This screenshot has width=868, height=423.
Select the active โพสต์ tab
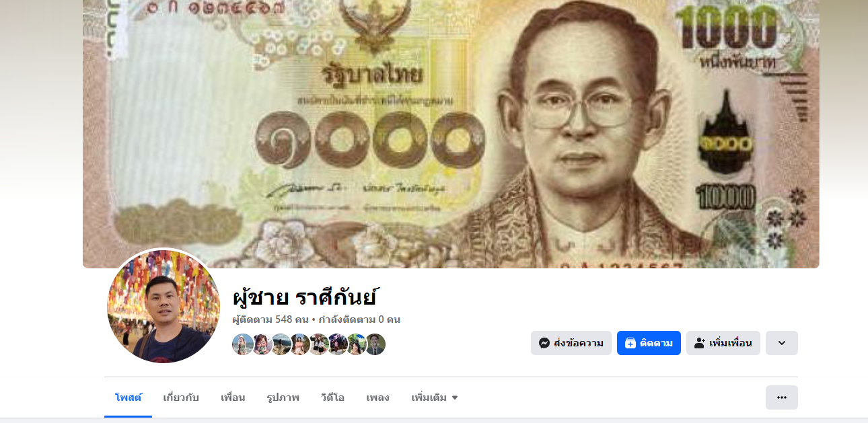pyautogui.click(x=128, y=397)
